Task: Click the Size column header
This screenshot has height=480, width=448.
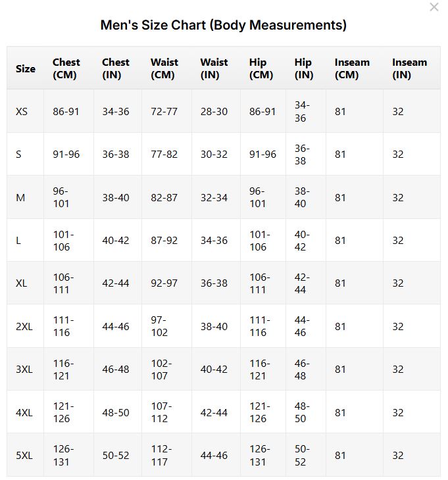Action: pos(26,68)
